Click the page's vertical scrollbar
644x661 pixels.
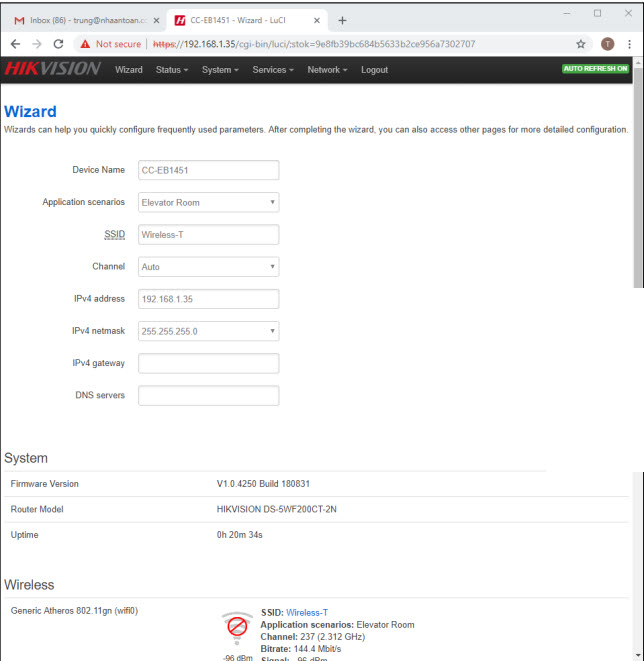(x=638, y=180)
